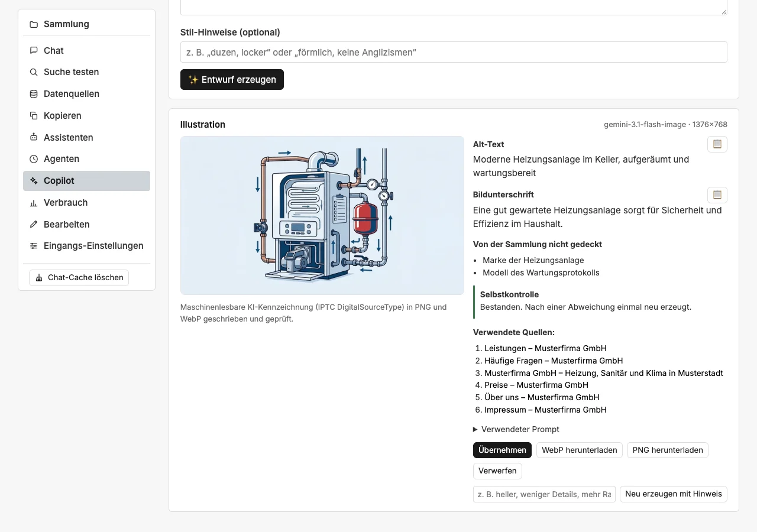The width and height of the screenshot is (757, 532).
Task: Click the 'gemini-3.1-flash-image' model label
Action: (x=645, y=125)
